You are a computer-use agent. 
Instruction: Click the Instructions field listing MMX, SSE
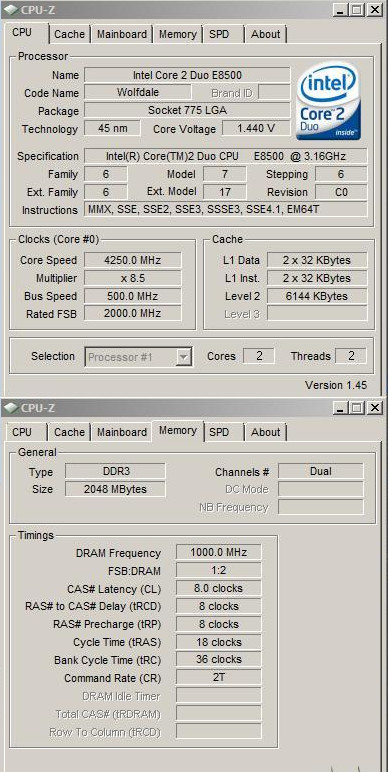226,209
